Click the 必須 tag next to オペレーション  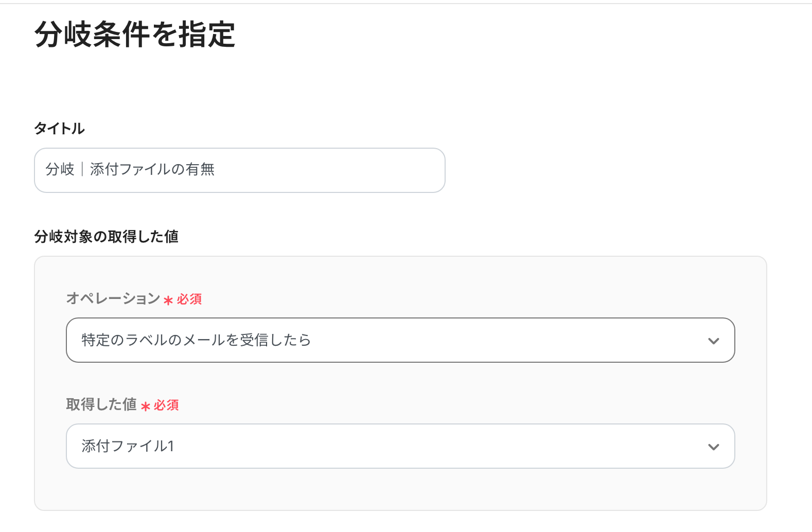click(189, 299)
